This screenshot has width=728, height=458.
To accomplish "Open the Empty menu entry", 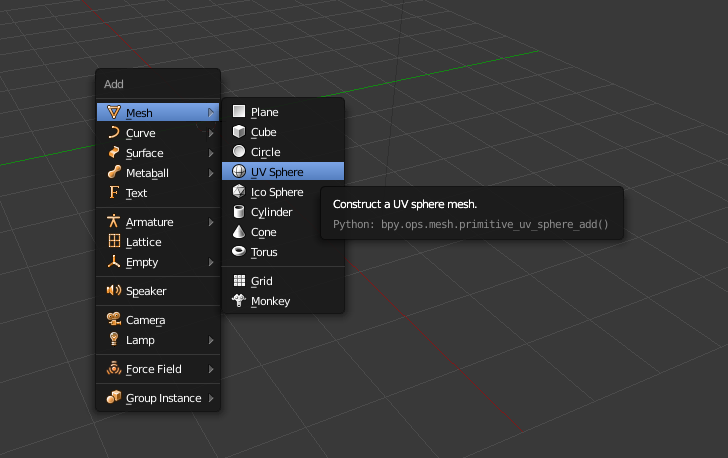I will click(x=158, y=262).
